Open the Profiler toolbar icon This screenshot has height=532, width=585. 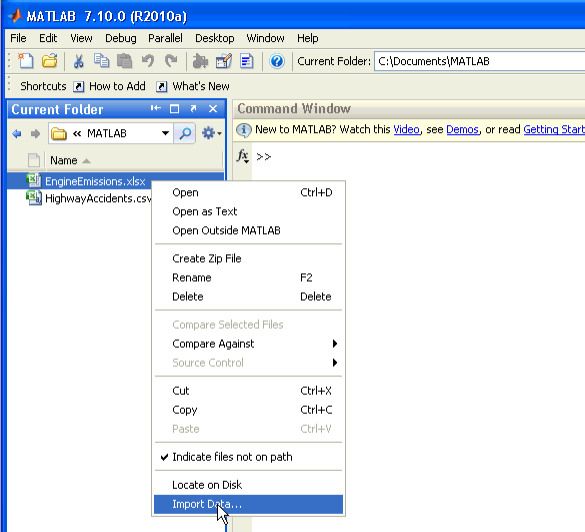[x=247, y=61]
